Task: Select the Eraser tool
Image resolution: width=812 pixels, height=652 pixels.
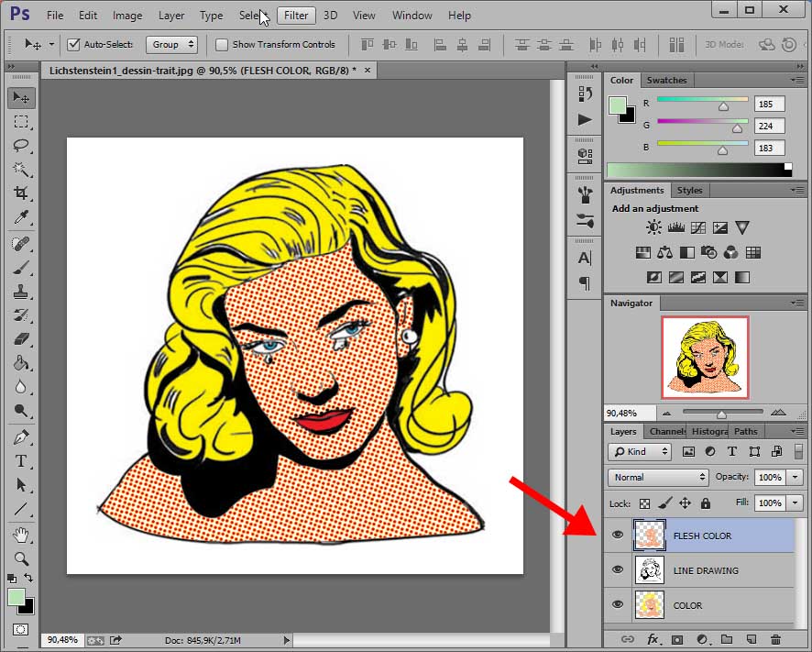Action: [x=21, y=339]
